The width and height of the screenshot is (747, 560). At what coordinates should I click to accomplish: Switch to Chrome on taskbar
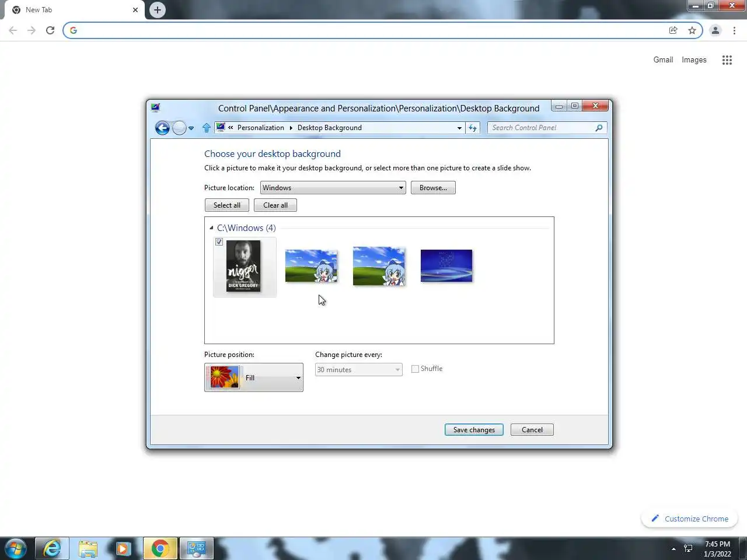160,549
